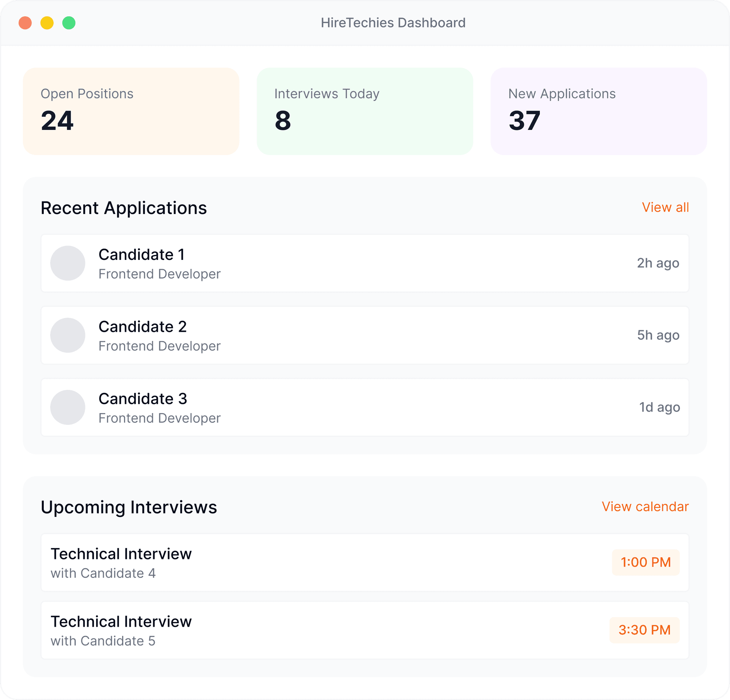730x700 pixels.
Task: Click Candidate 1's avatar placeholder
Action: pos(68,263)
